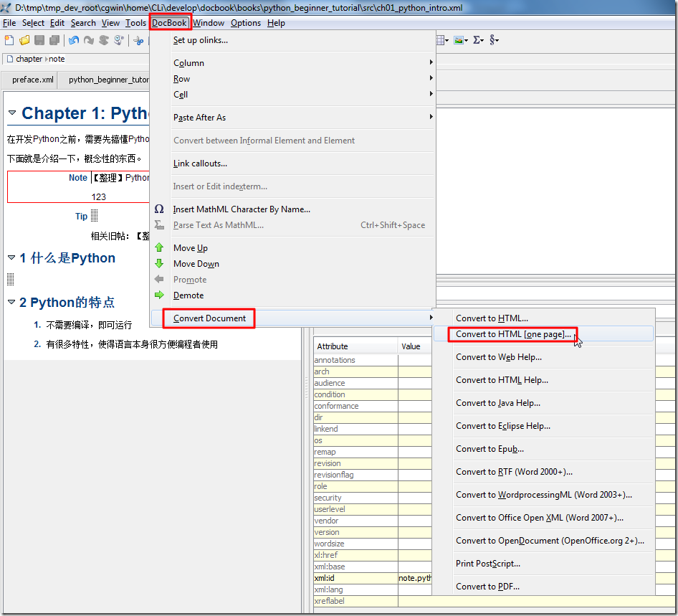Screen dimensions: 678x616
Task: Click the Open folder toolbar icon
Action: click(24, 40)
